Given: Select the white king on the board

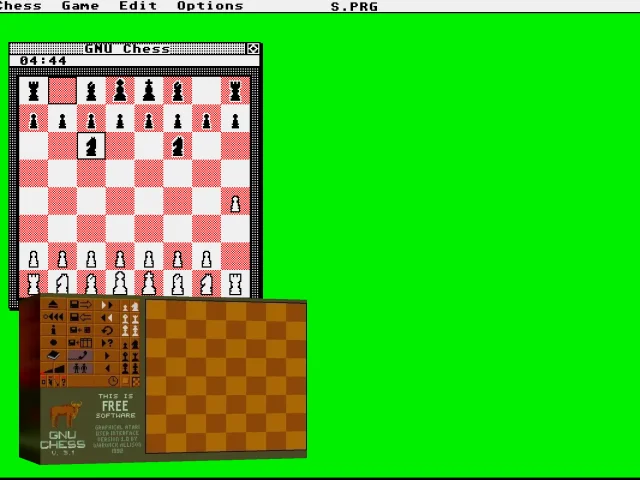Looking at the screenshot, I should pos(149,283).
